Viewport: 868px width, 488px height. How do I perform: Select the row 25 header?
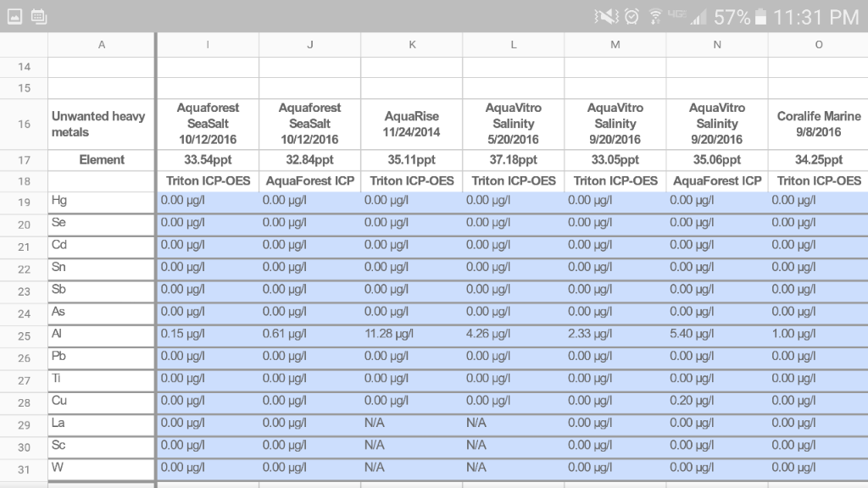(24, 335)
